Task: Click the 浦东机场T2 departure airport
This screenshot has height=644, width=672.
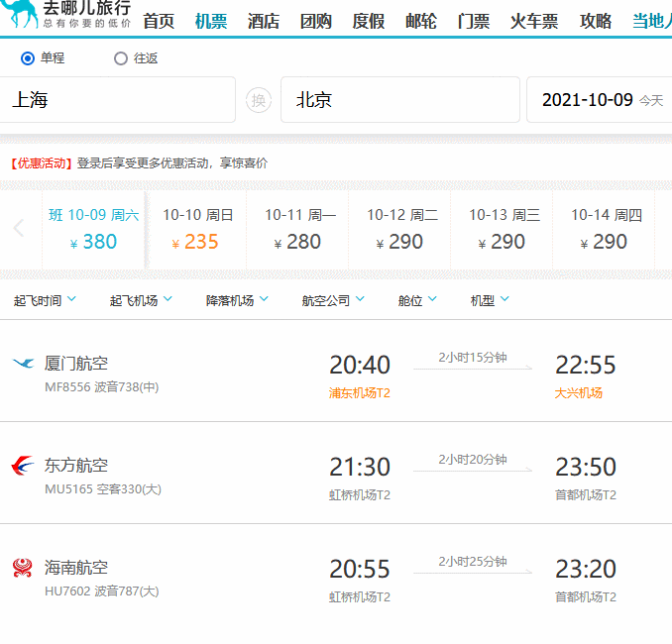Action: 360,393
